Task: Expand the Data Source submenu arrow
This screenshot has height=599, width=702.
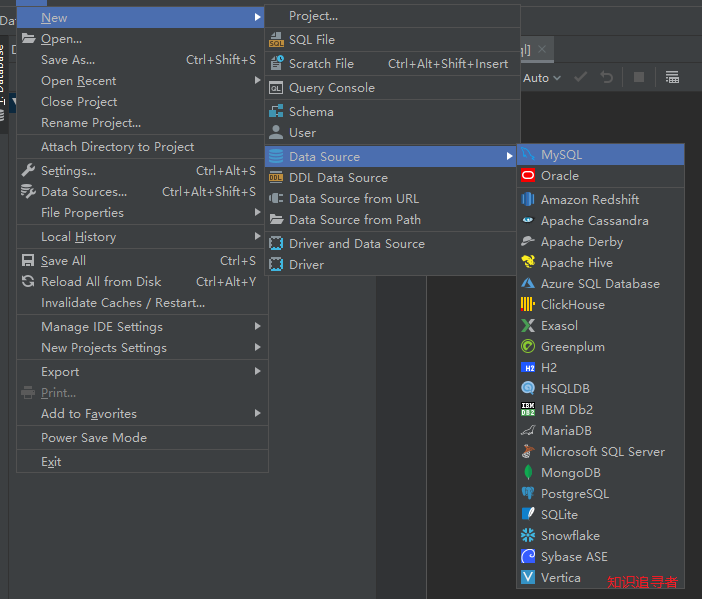Action: (509, 156)
